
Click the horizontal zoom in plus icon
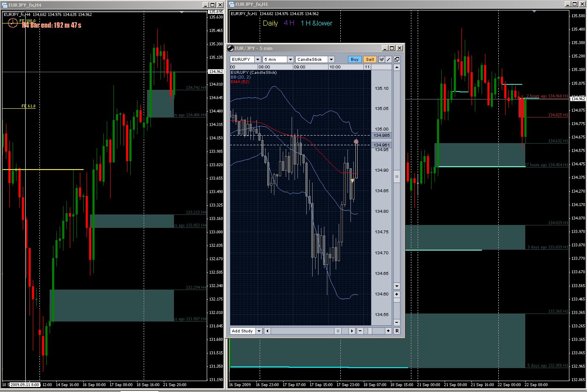tap(388, 331)
